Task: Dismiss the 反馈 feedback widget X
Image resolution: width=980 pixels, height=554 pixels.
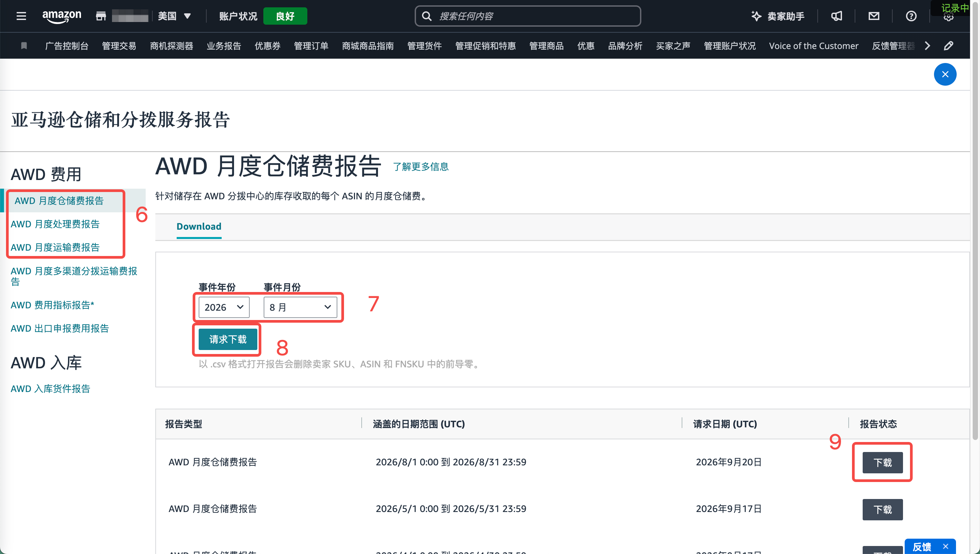Action: 945,547
